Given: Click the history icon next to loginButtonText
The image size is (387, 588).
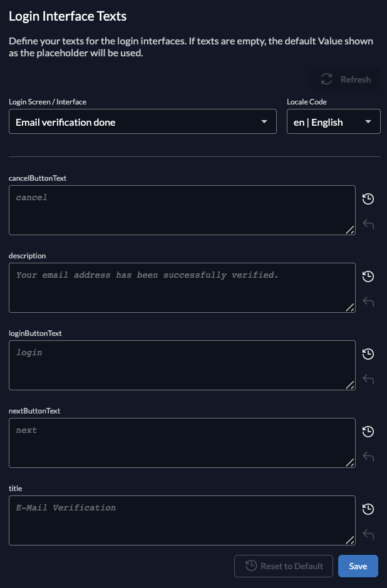Looking at the screenshot, I should (x=368, y=354).
